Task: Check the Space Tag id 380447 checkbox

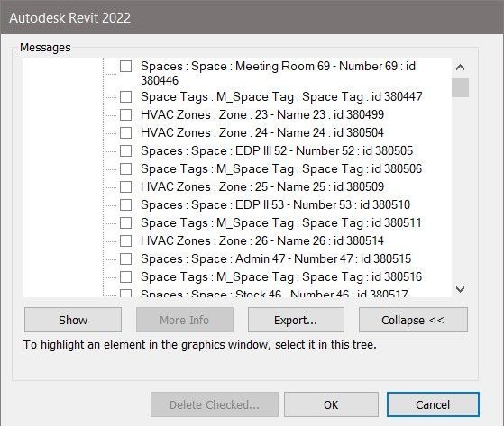Action: pyautogui.click(x=125, y=96)
